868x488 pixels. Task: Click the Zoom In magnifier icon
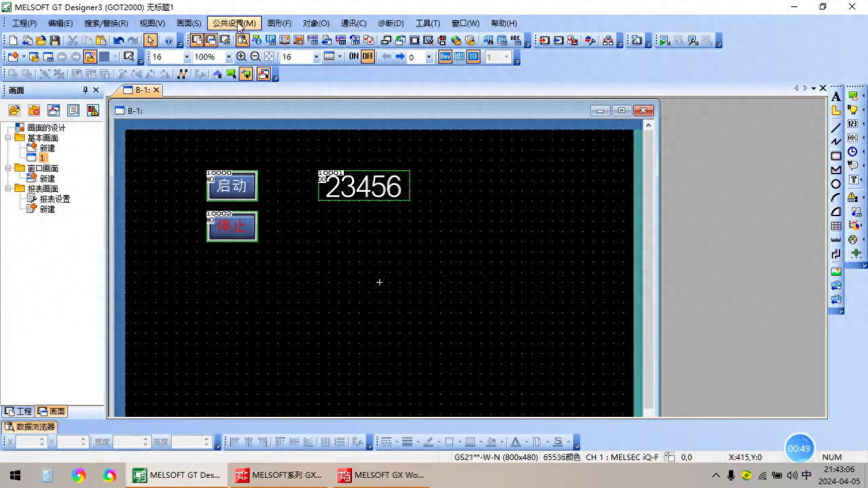[241, 57]
